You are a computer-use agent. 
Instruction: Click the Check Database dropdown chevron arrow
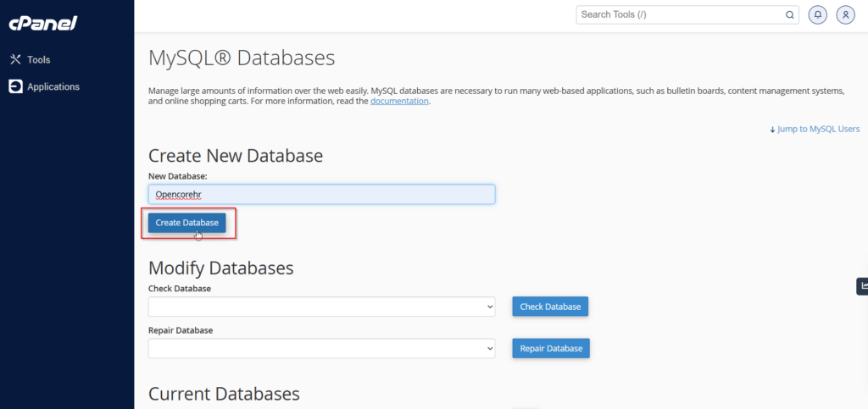tap(489, 307)
